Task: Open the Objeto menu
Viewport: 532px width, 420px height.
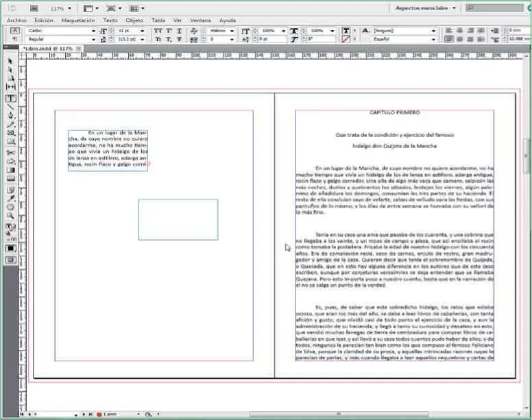Action: [134, 21]
